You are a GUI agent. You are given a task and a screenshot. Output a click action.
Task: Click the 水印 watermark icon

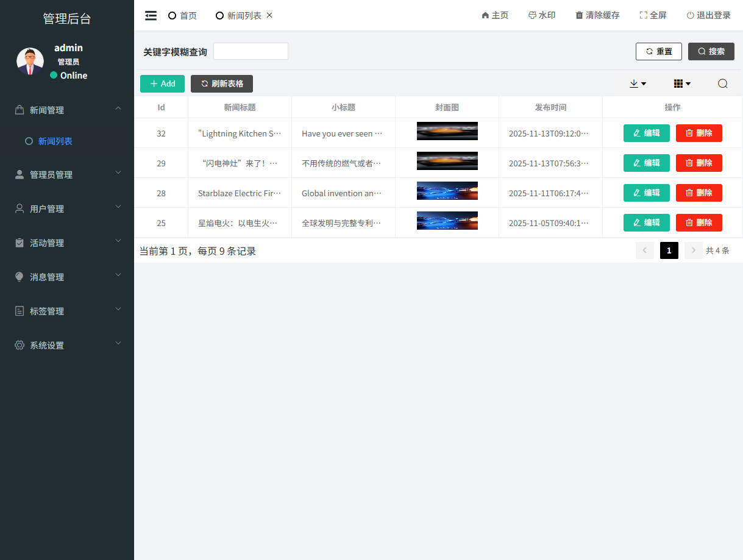coord(532,16)
